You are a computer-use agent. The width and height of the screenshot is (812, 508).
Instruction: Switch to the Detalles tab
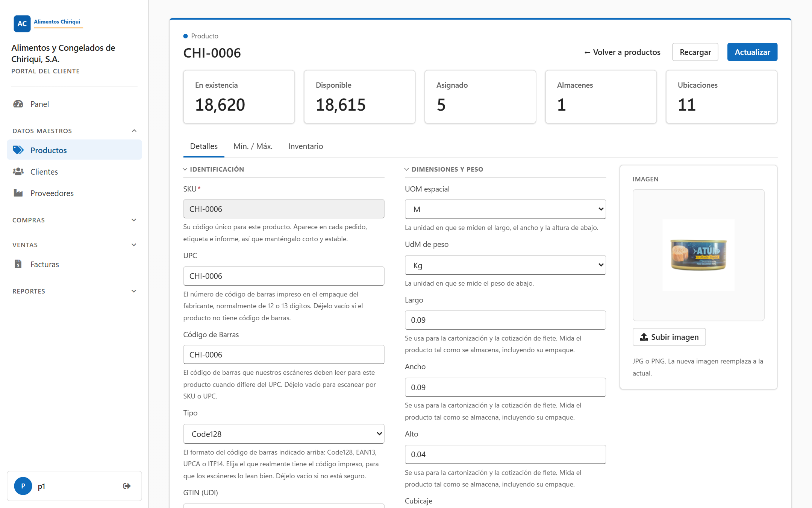point(204,146)
